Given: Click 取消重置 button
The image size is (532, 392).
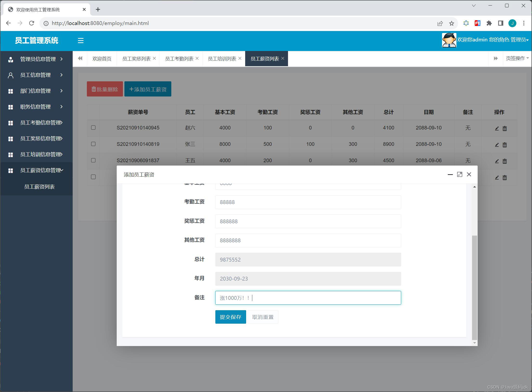Looking at the screenshot, I should coord(263,317).
